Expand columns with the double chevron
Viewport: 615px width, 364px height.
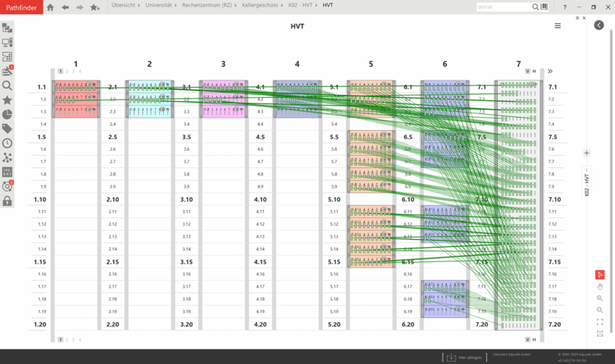(x=550, y=71)
